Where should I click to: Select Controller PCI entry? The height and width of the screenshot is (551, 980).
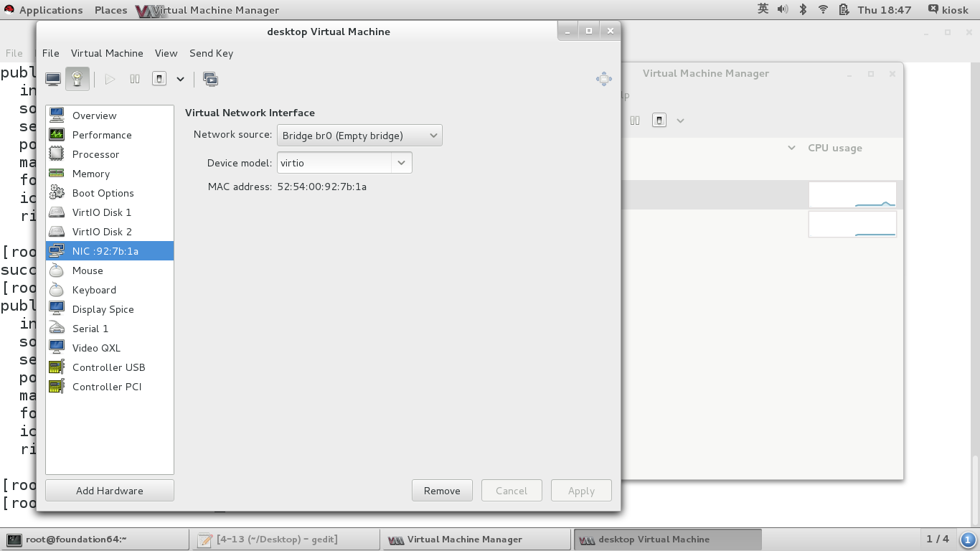[x=110, y=387]
